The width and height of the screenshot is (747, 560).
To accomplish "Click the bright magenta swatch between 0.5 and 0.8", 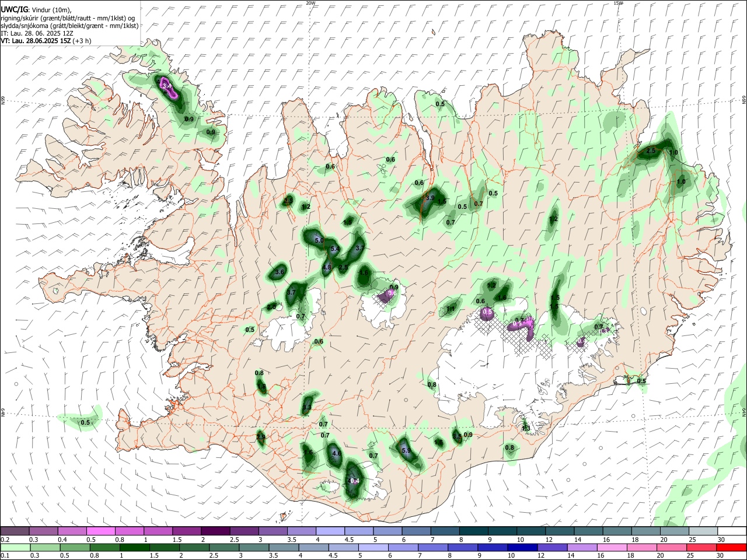I will tap(101, 531).
